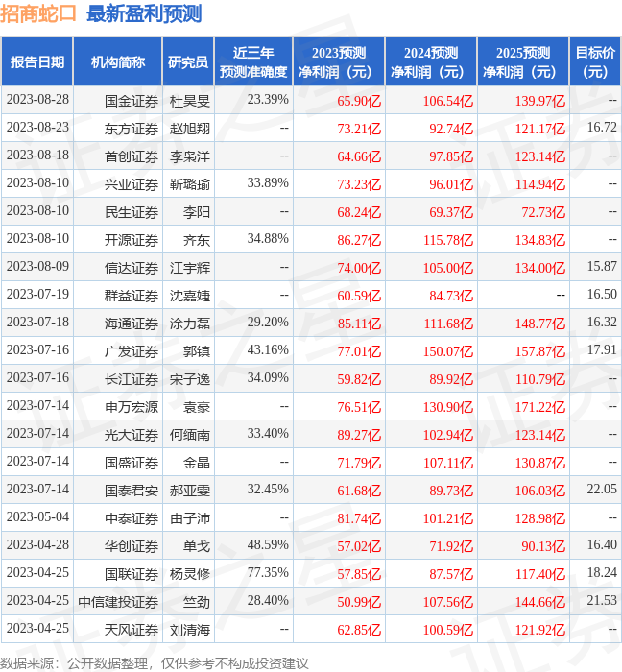Click accuracy value 23.39%
The height and width of the screenshot is (672, 622).
click(x=268, y=100)
